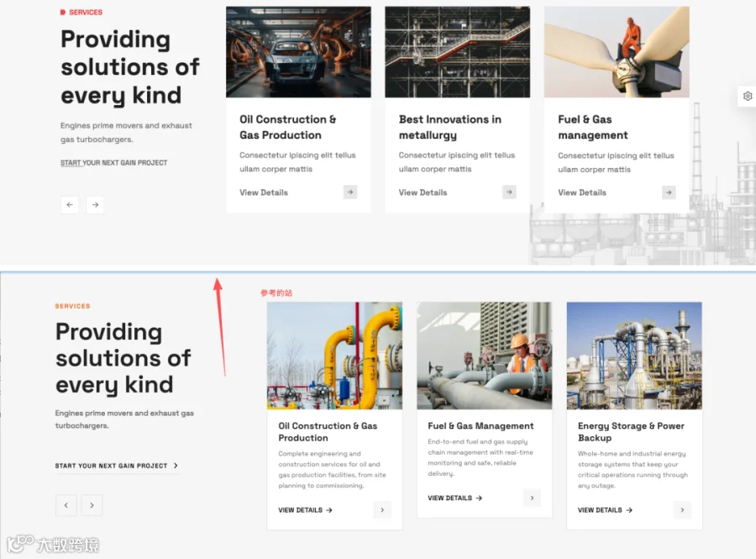
Task: Click the Oil Construction & Gas Production title (top)
Action: (x=288, y=127)
